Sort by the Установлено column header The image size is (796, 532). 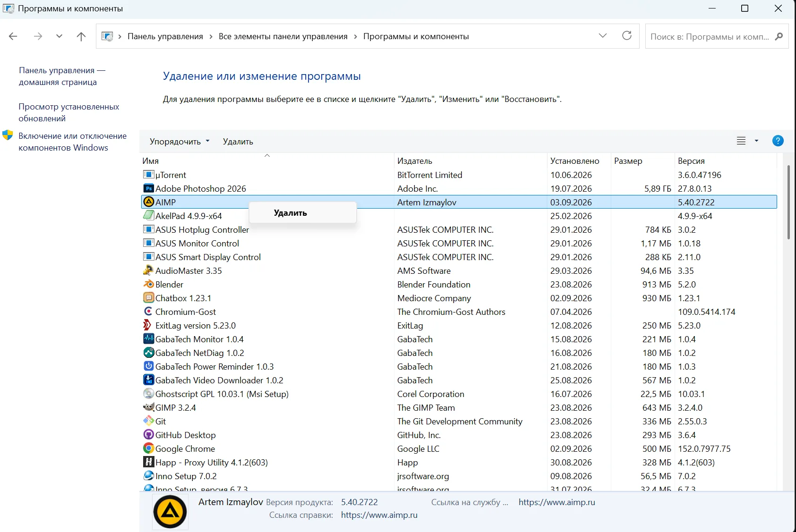tap(579, 161)
